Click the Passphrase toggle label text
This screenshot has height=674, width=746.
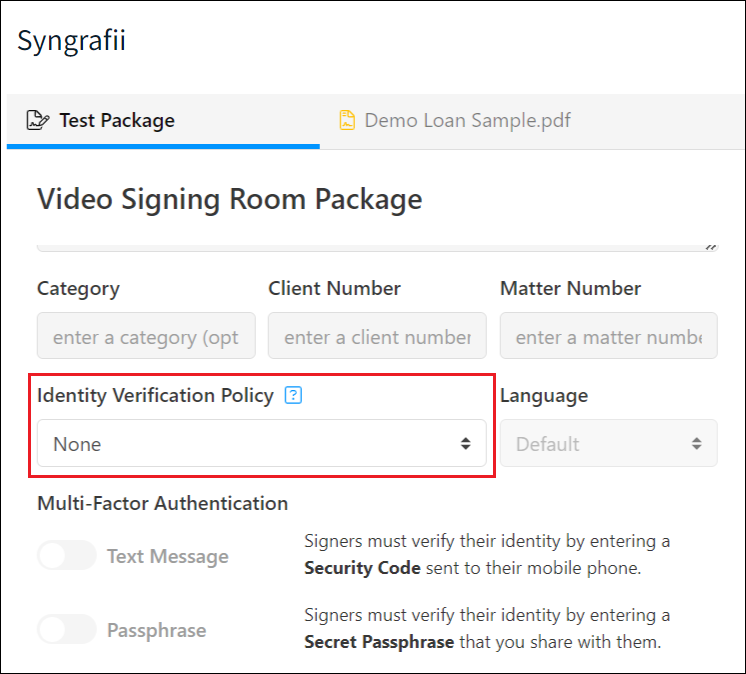[157, 630]
